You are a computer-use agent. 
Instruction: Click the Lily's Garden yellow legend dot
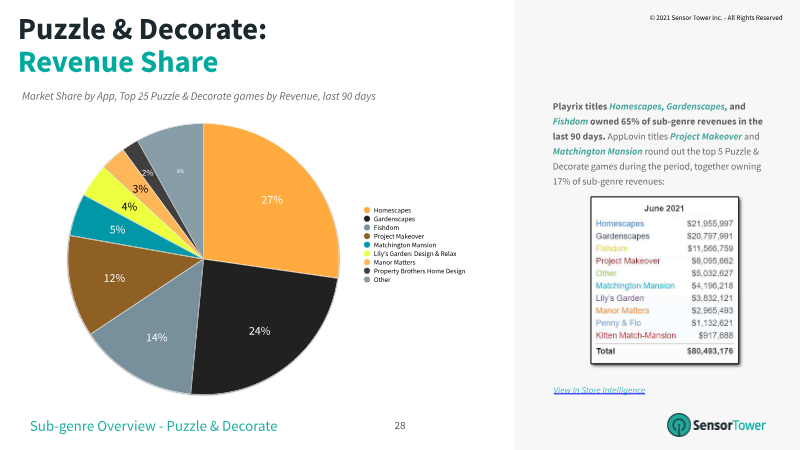367,254
